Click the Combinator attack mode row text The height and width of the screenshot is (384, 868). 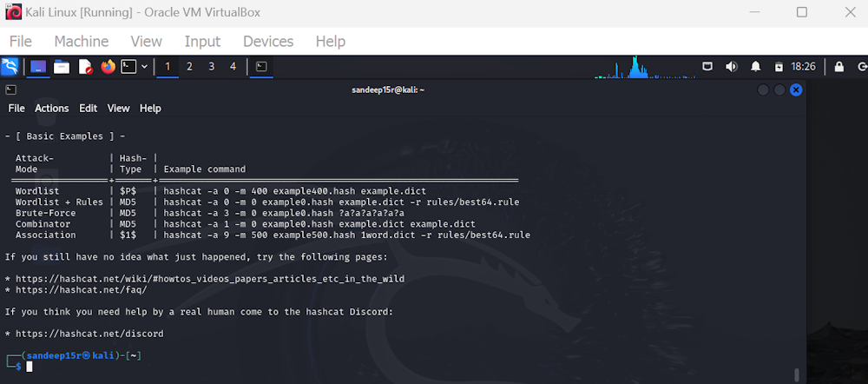pos(43,224)
